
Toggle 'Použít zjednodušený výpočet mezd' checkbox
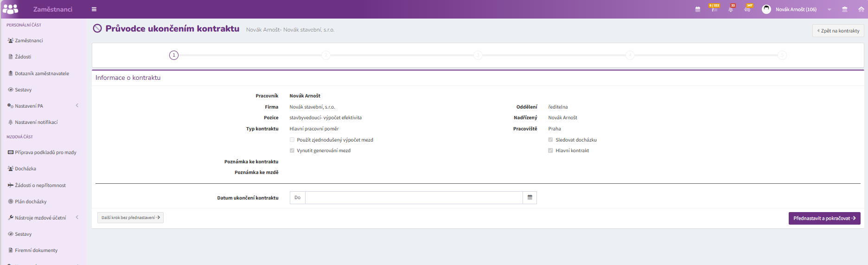pos(292,140)
